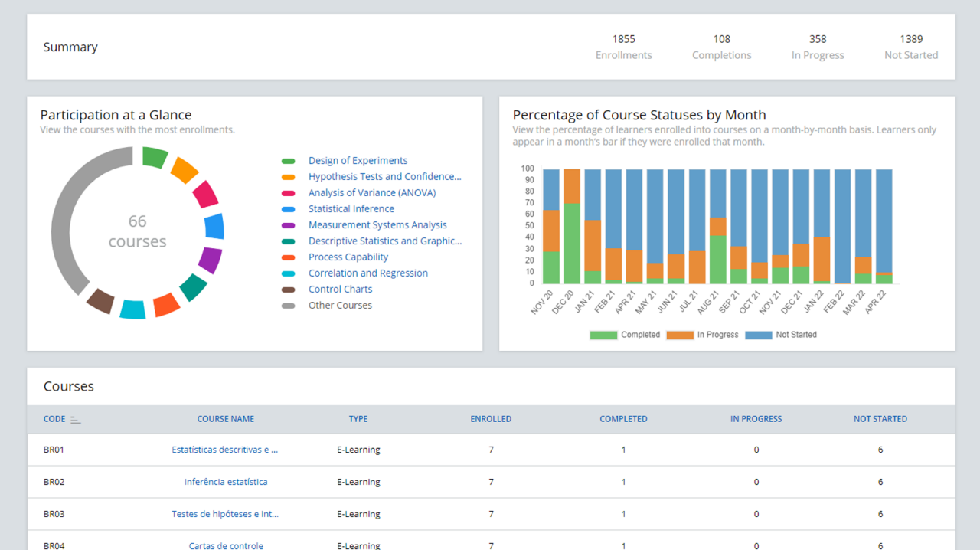Screen dimensions: 980x550
Task: Click the TYPE column header
Action: pyautogui.click(x=358, y=418)
